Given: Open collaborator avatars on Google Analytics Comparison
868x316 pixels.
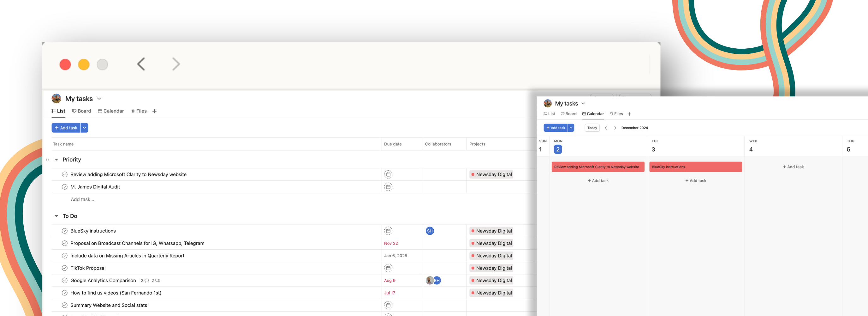Looking at the screenshot, I should (433, 281).
